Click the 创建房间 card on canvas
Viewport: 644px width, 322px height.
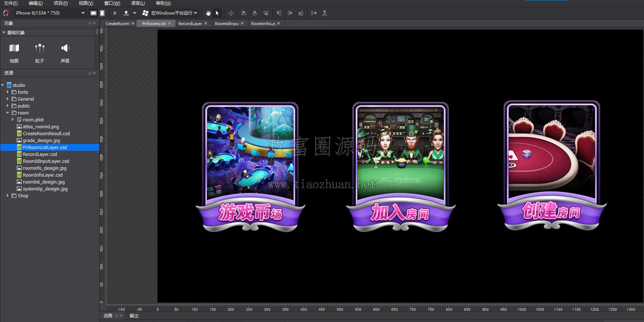(x=552, y=165)
